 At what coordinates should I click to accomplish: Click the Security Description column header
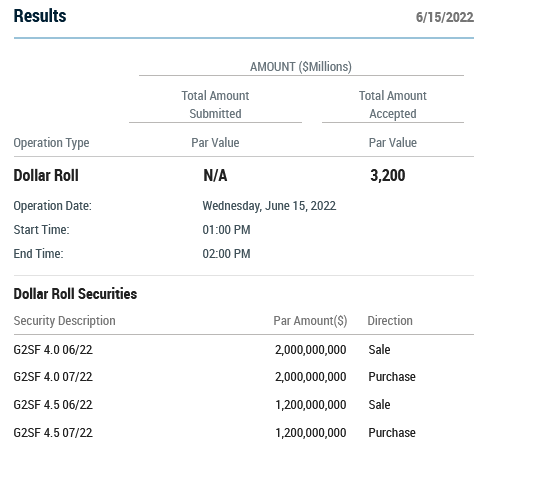coord(64,321)
